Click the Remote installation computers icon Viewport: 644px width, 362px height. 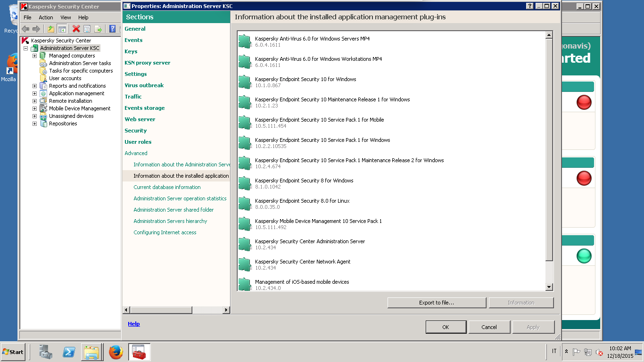tap(43, 101)
